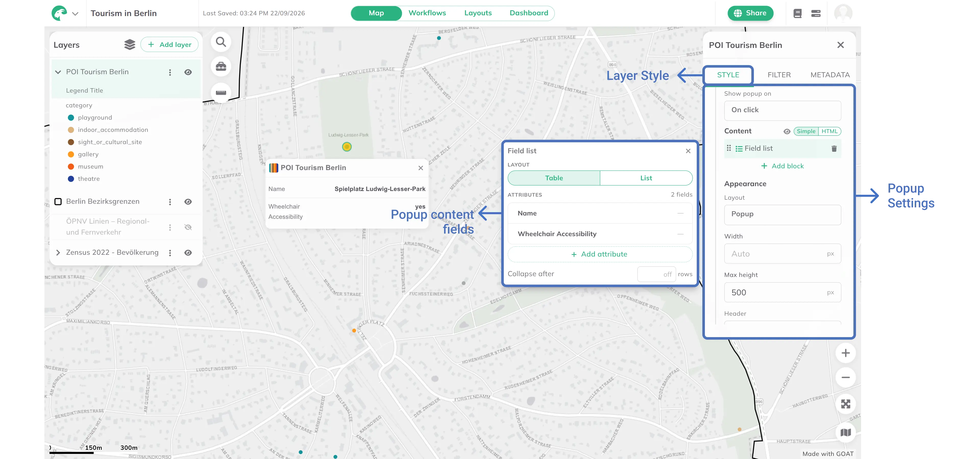Screen dimensions: 980x459
Task: Click the Max height input field
Action: (782, 292)
